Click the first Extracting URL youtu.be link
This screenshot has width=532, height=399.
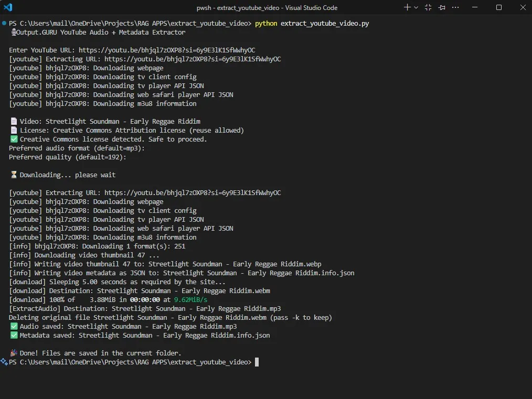pyautogui.click(x=193, y=59)
